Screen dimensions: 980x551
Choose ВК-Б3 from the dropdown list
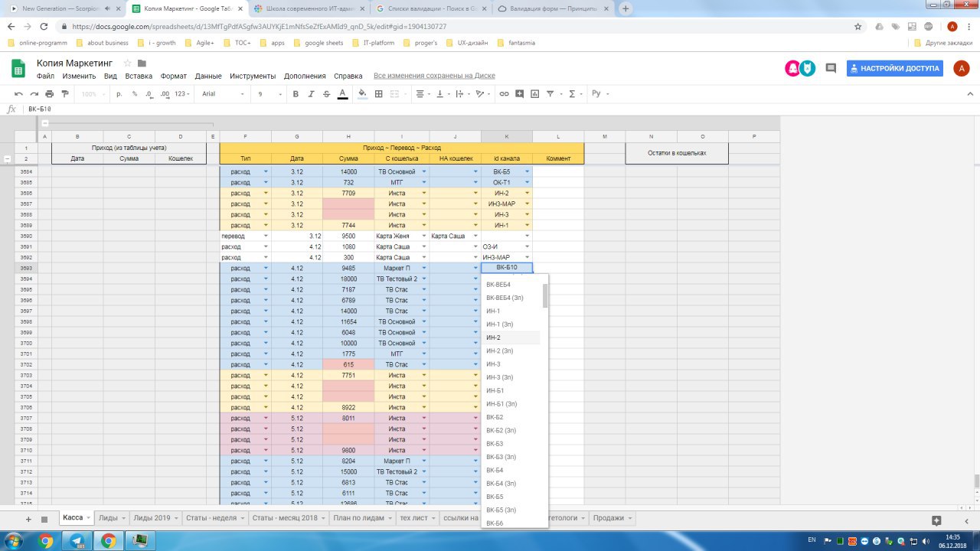(511, 444)
